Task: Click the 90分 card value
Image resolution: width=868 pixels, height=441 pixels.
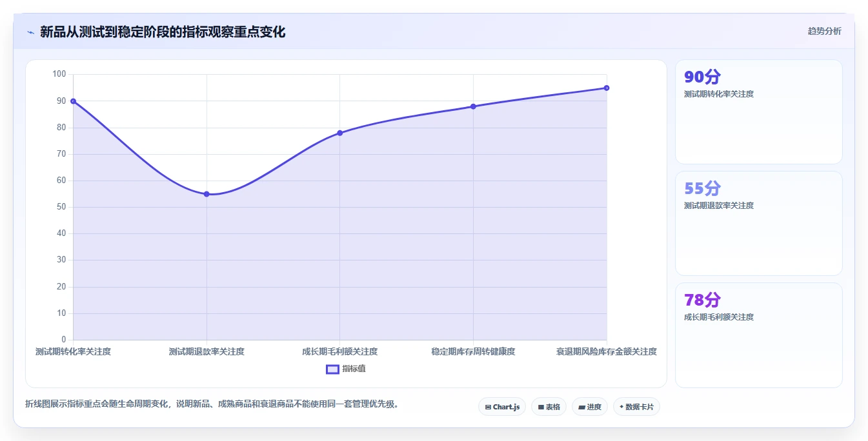Action: (x=702, y=77)
